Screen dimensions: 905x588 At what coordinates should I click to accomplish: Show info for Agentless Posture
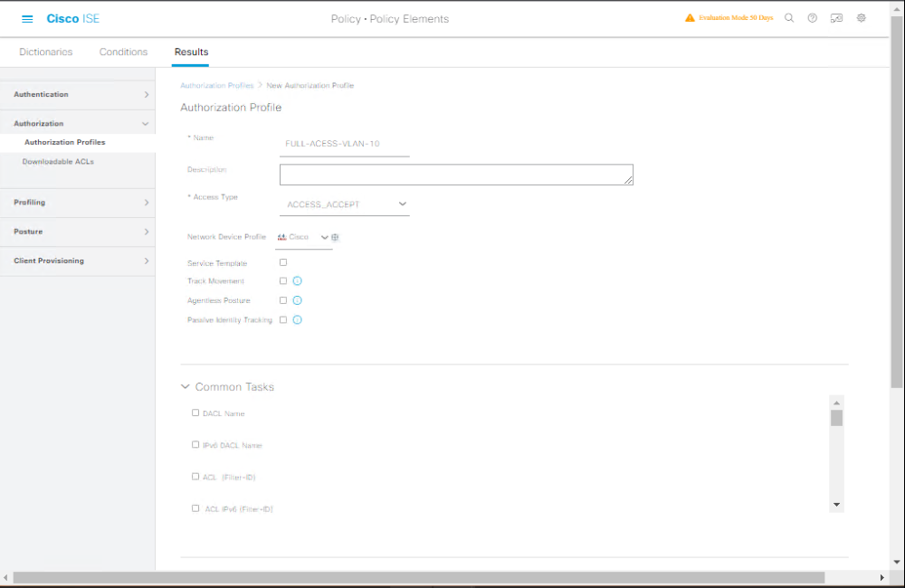coord(297,300)
